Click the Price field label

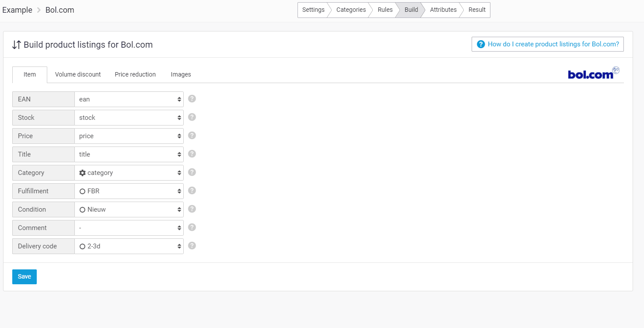(x=43, y=136)
